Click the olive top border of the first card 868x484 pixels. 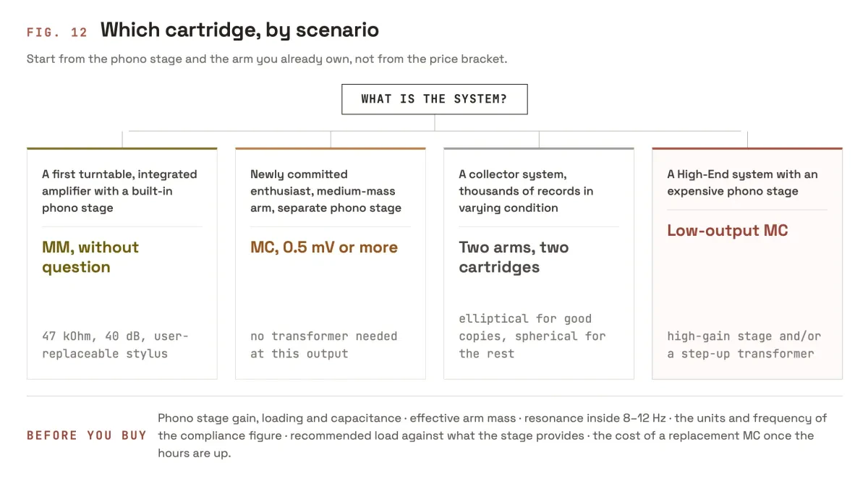[x=122, y=148]
